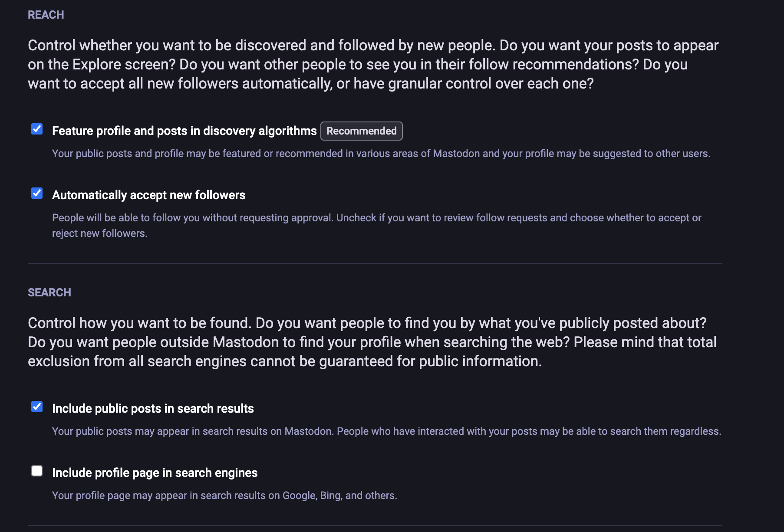Click the Search intro paragraph about being found
Viewport: 784px width, 532px height.
coord(372,342)
